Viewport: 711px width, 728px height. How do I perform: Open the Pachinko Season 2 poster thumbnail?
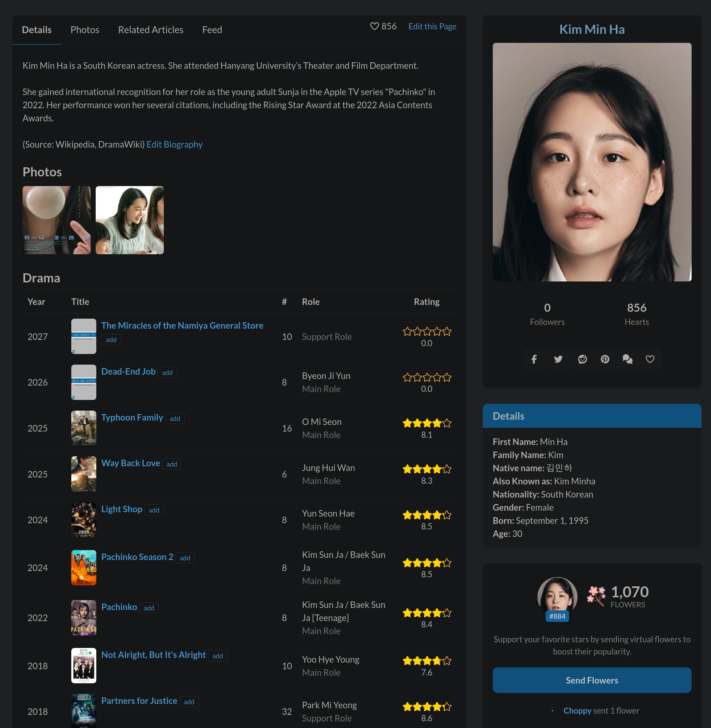[84, 568]
